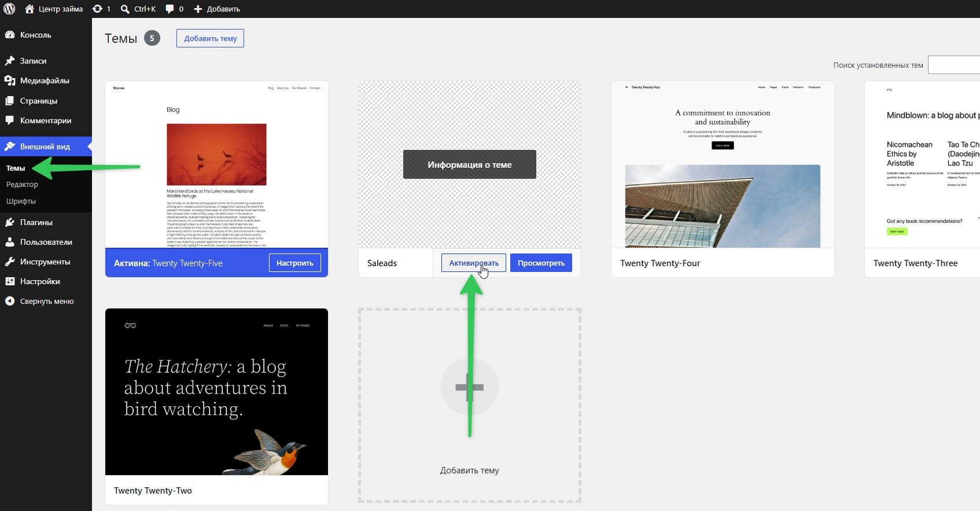980x511 pixels.
Task: Collapse the menu via Свернуть меню
Action: point(46,301)
